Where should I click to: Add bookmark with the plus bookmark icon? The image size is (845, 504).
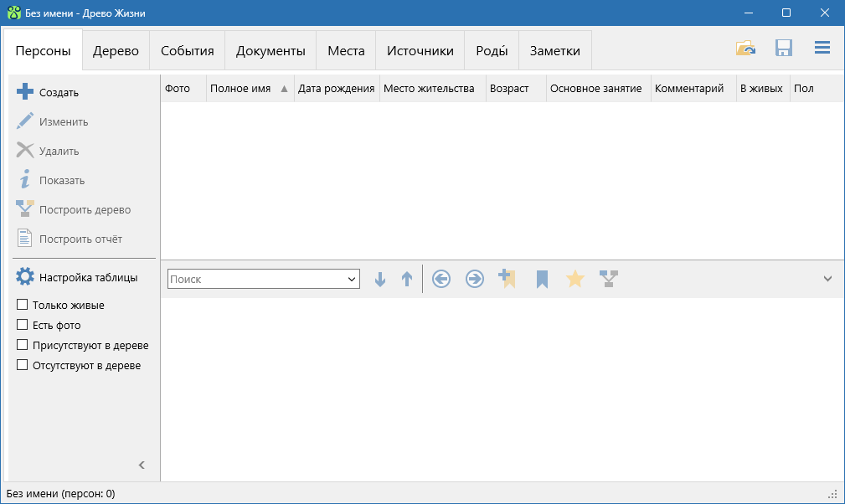pos(508,279)
